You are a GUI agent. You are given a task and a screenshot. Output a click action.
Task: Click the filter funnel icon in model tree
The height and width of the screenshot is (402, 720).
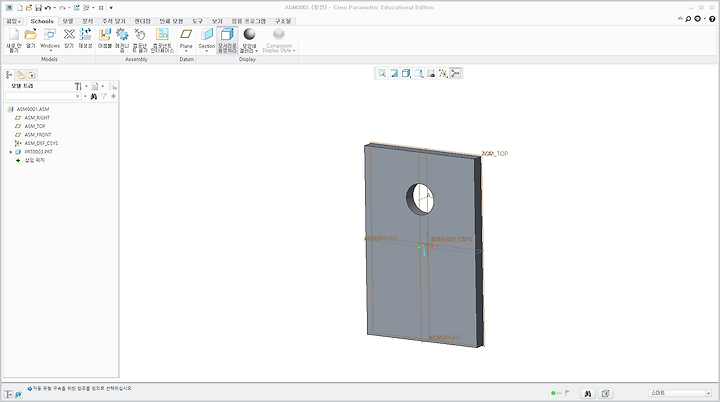click(x=104, y=96)
